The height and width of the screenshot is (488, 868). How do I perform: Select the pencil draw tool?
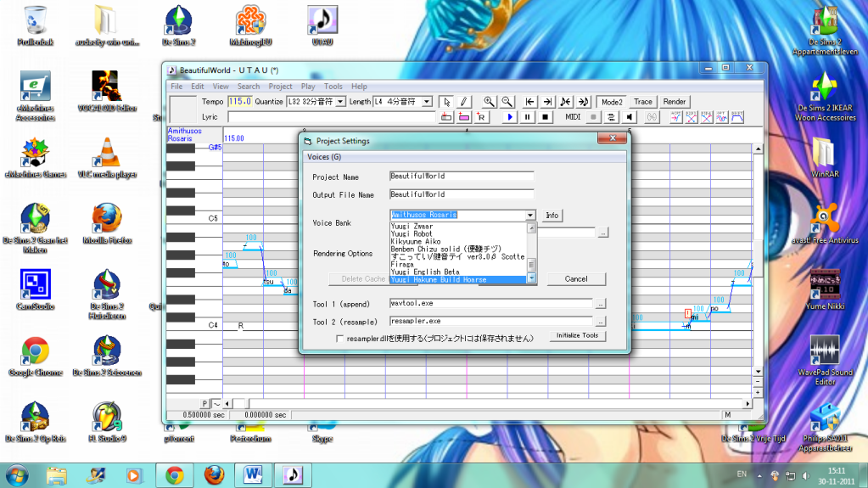(x=463, y=102)
